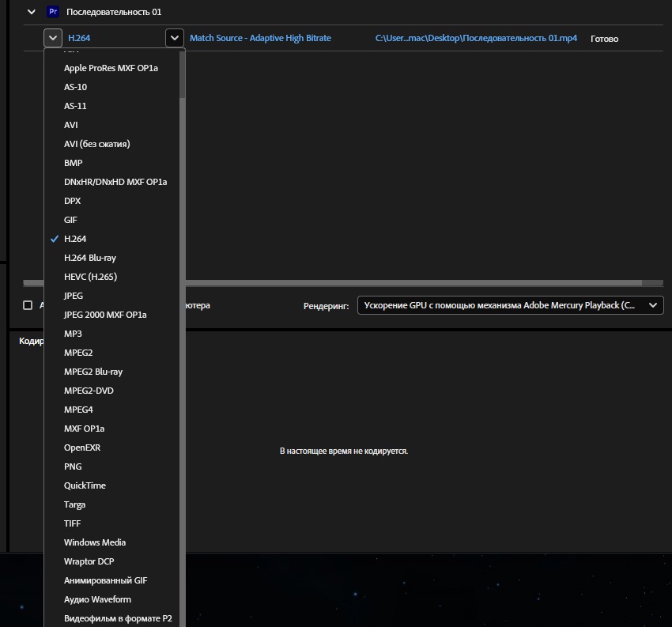672x627 pixels.
Task: Select Анимированный GIF format
Action: tap(105, 580)
